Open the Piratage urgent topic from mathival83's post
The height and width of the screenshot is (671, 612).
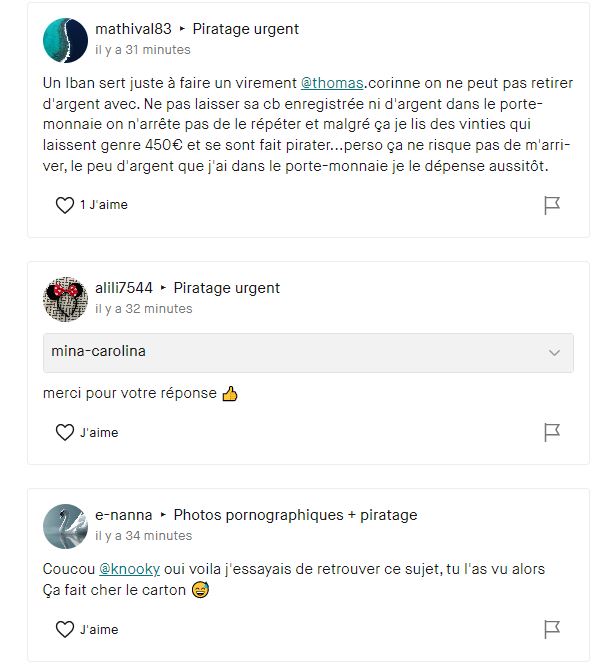point(246,29)
